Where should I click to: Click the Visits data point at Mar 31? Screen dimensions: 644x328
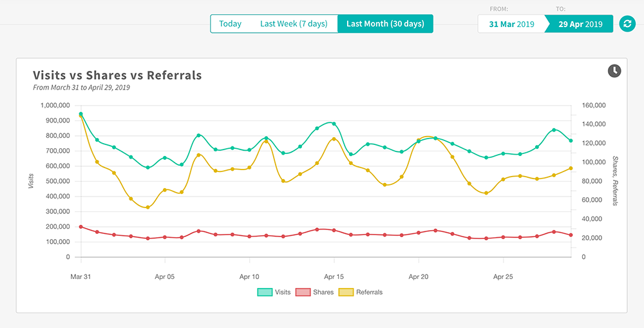click(x=80, y=114)
